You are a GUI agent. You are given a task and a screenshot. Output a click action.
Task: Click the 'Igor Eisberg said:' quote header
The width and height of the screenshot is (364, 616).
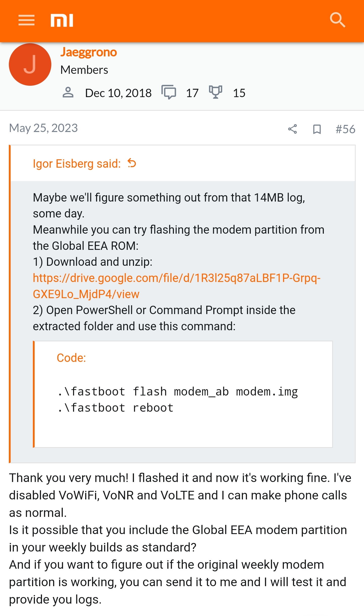coord(77,164)
